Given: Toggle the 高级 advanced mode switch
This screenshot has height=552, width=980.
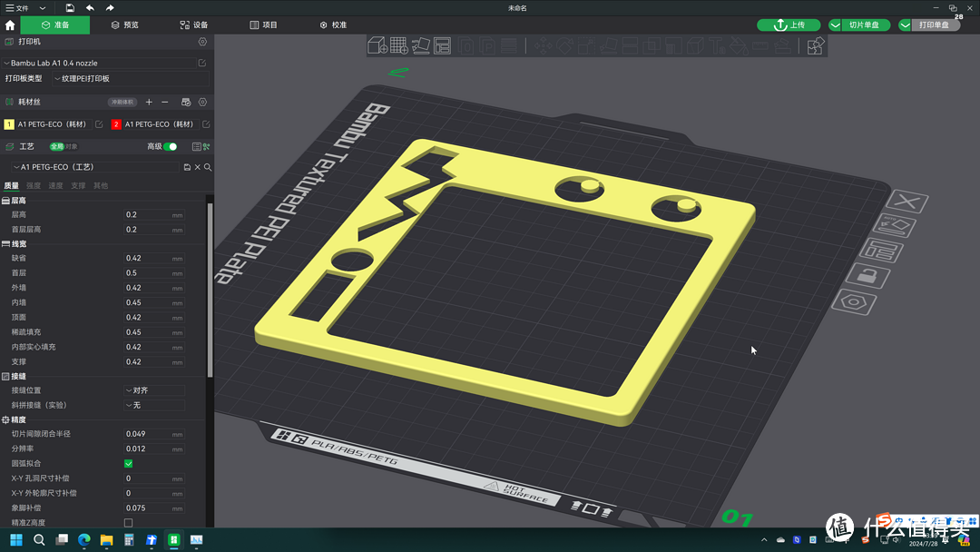Looking at the screenshot, I should point(170,146).
